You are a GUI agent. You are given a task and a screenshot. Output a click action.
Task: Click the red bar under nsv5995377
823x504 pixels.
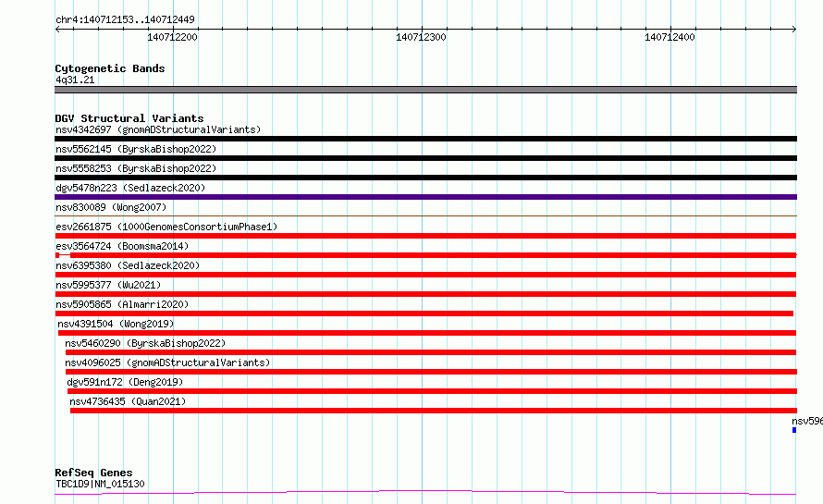click(x=425, y=294)
